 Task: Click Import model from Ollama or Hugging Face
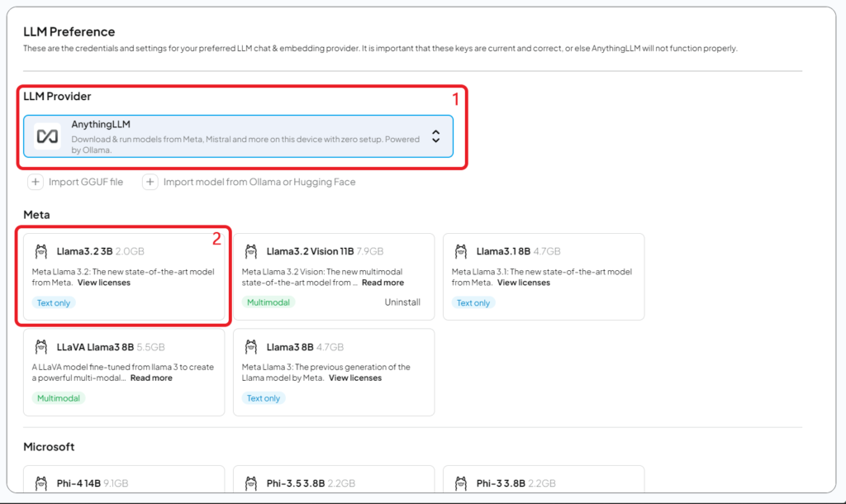coord(250,182)
